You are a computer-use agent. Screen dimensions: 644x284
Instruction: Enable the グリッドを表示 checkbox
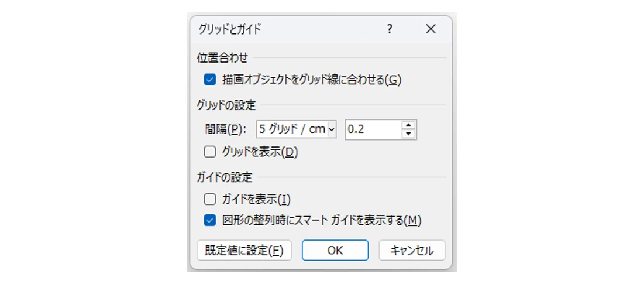209,152
